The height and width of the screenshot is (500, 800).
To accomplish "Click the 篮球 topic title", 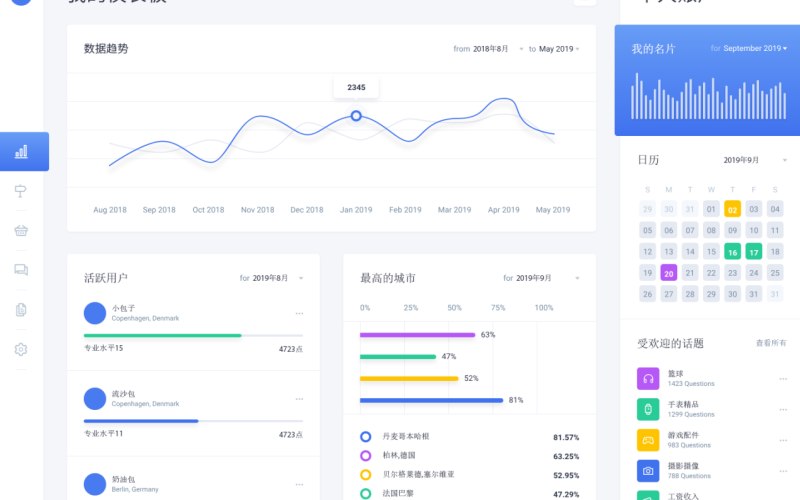I will pos(676,373).
